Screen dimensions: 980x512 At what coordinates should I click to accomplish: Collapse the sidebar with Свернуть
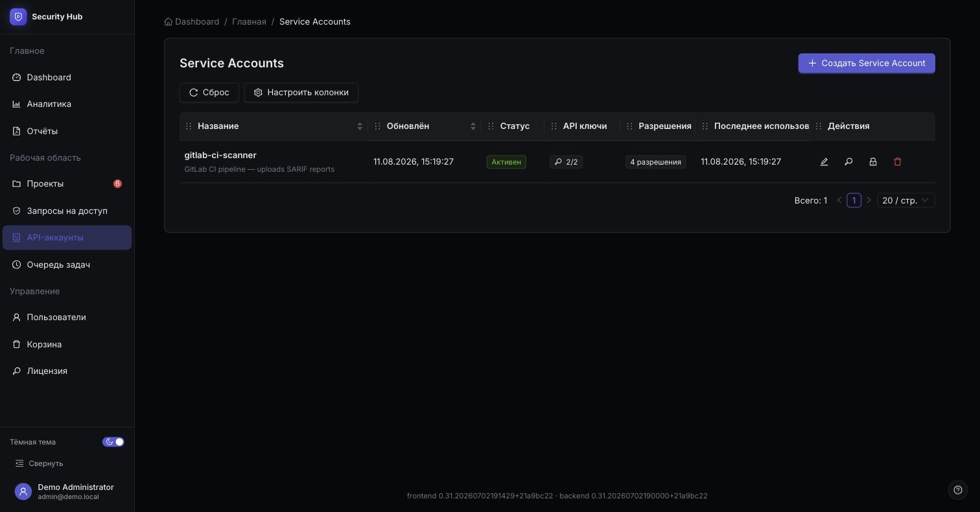[x=39, y=463]
